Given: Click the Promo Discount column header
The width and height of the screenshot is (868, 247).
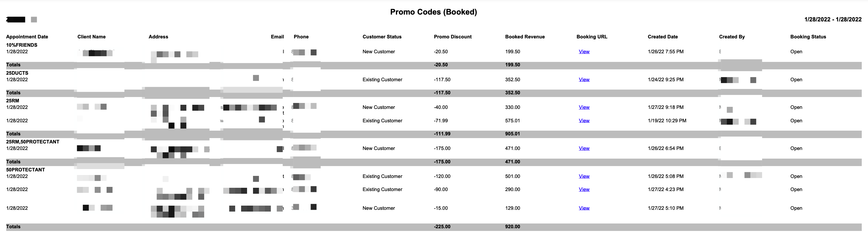Looking at the screenshot, I should click(x=452, y=37).
